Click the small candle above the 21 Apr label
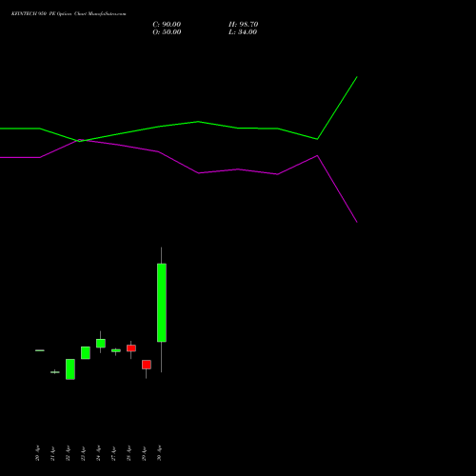This screenshot has height=476, width=476. (55, 372)
